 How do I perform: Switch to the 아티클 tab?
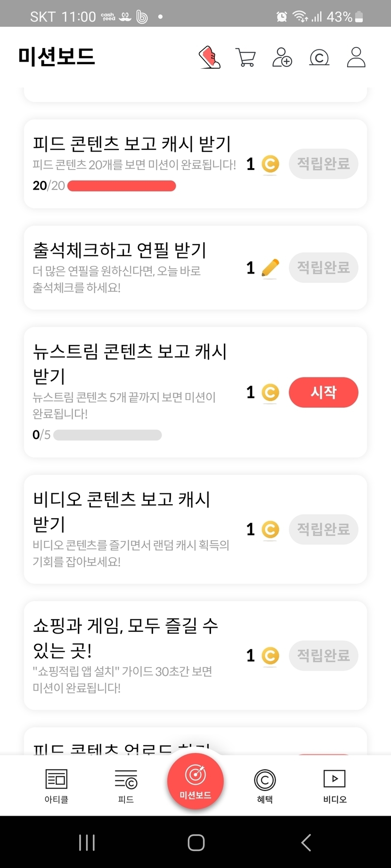(57, 786)
